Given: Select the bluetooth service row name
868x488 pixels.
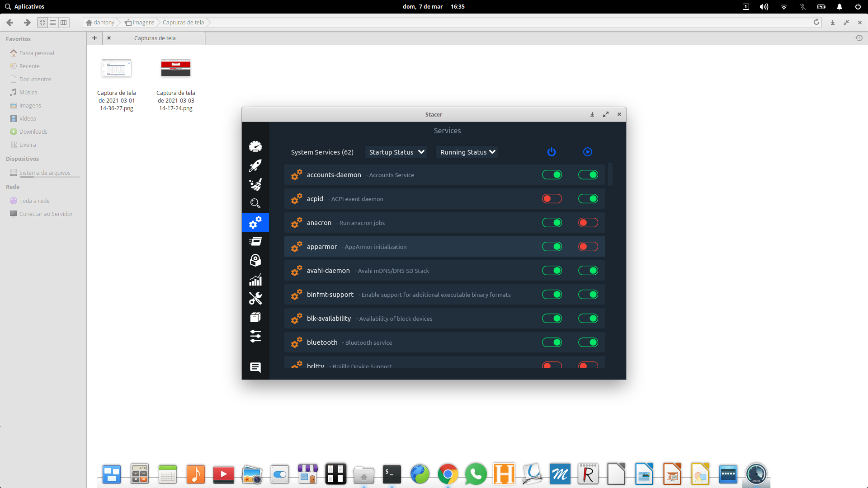Looking at the screenshot, I should (322, 343).
